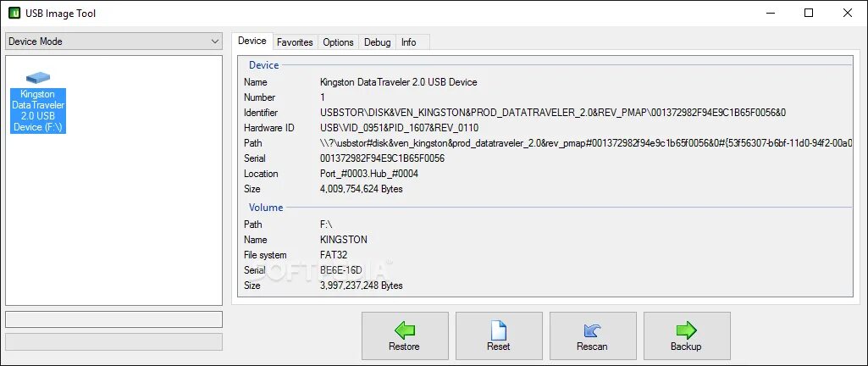Click the Identifier value starting with USBSTOR\DISK
This screenshot has width=868, height=366.
(x=553, y=113)
